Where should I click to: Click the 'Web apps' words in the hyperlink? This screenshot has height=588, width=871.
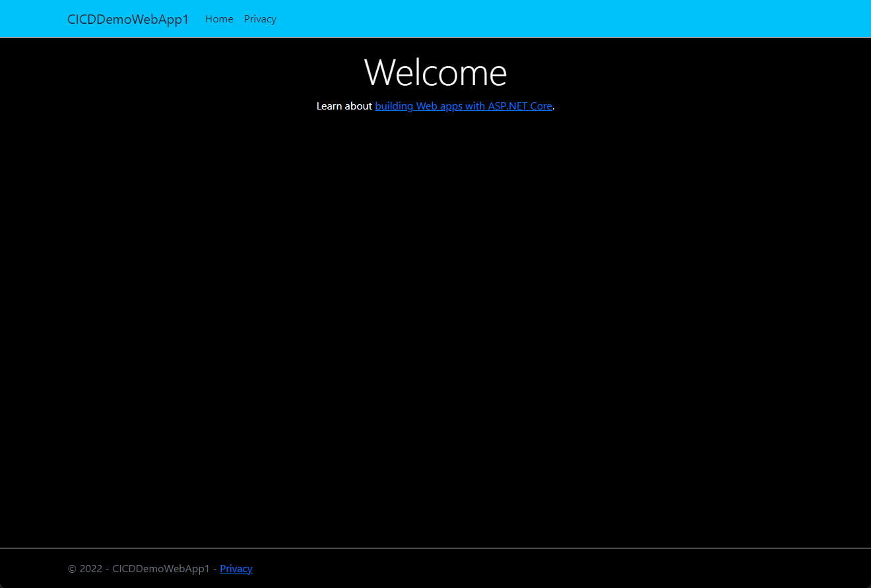click(x=439, y=106)
